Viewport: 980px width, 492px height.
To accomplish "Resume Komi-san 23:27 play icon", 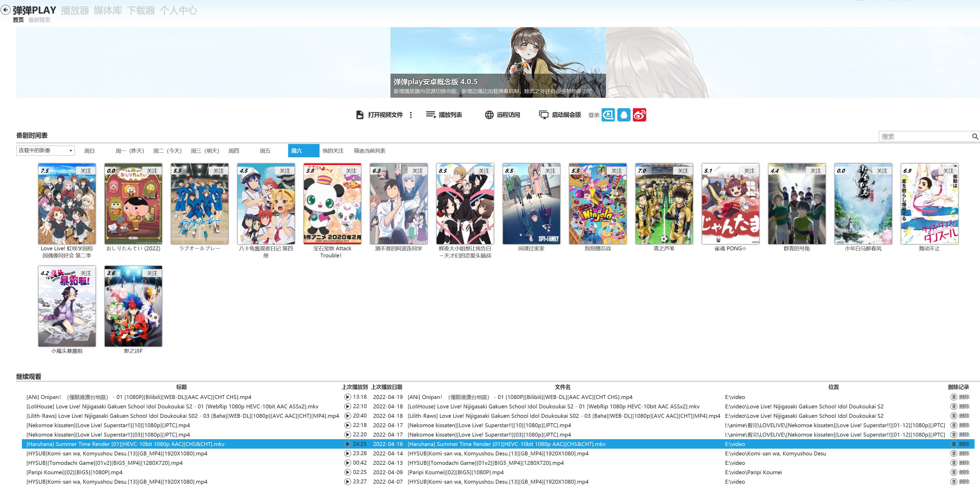I will pyautogui.click(x=347, y=482).
